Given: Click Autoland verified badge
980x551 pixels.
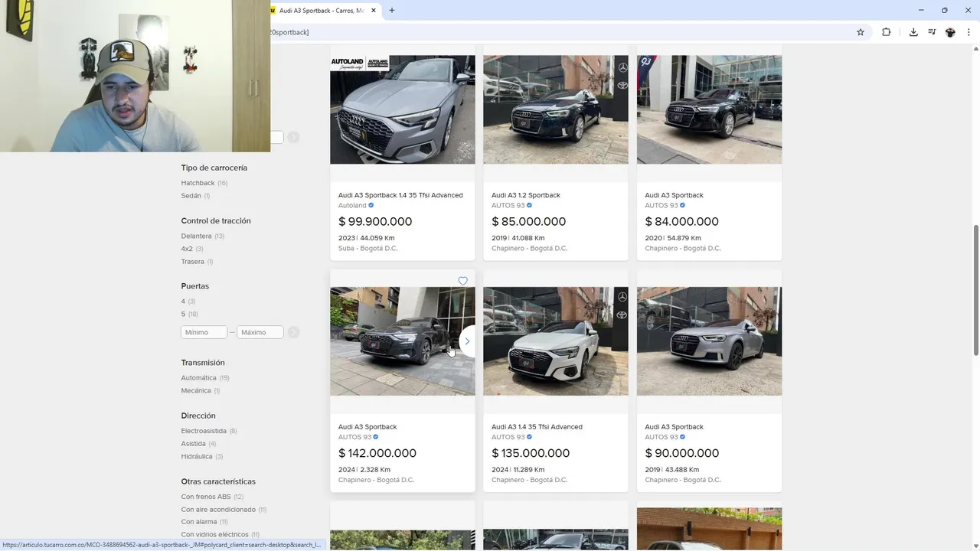Looking at the screenshot, I should (x=371, y=205).
